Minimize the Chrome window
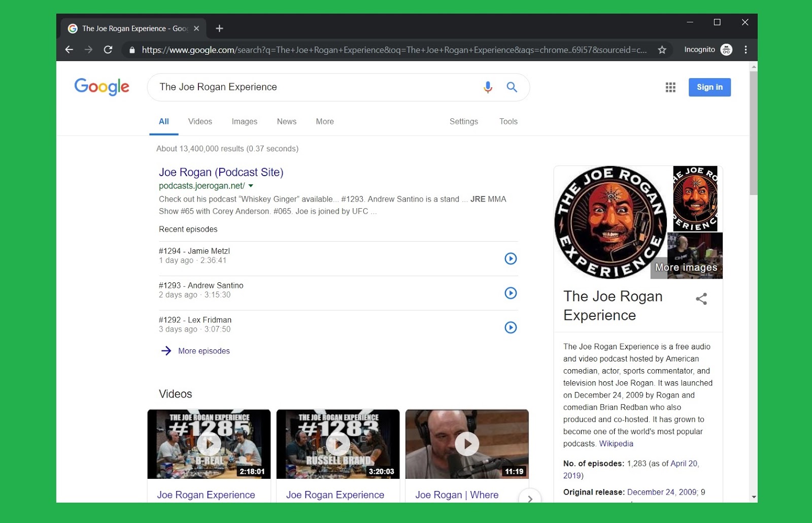 point(690,22)
